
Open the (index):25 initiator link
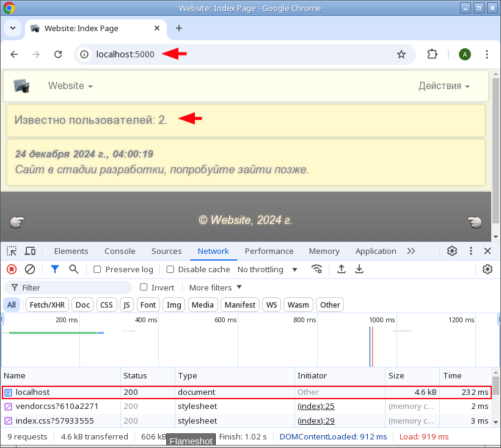pos(316,406)
